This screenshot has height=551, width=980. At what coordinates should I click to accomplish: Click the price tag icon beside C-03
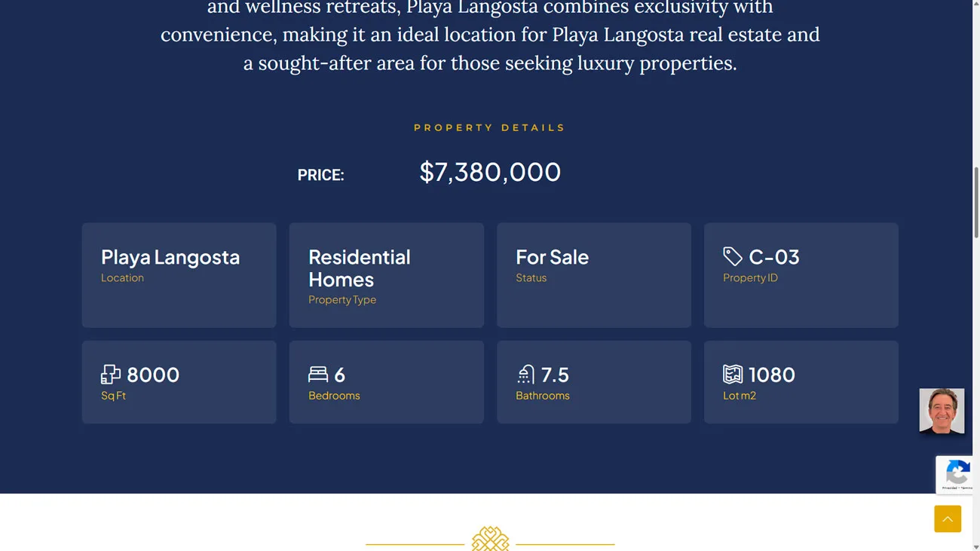[733, 256]
